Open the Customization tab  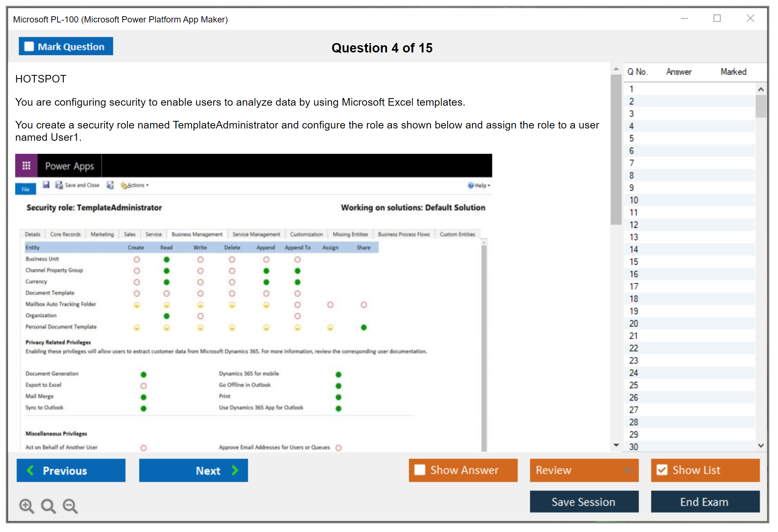306,234
